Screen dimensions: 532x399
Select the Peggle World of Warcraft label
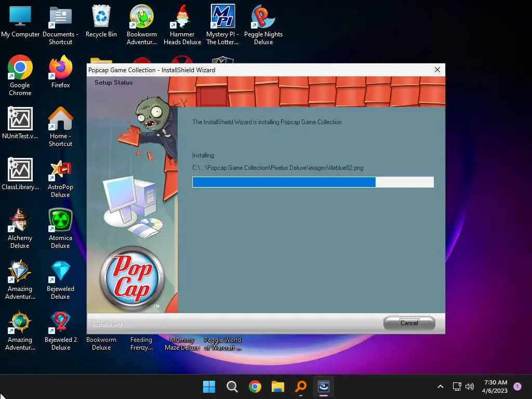(222, 343)
